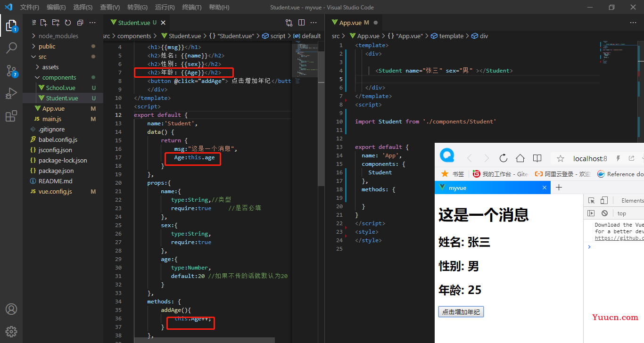Close the Student.vue editor tab

163,23
